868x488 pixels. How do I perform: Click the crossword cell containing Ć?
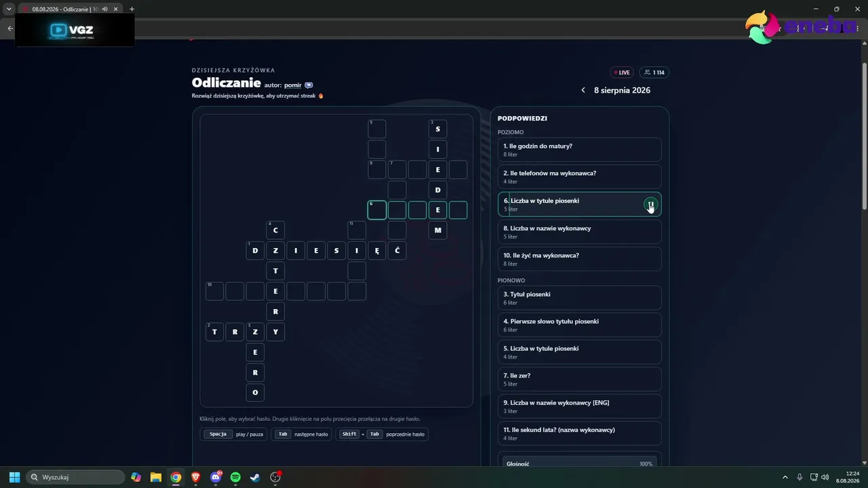pos(397,251)
